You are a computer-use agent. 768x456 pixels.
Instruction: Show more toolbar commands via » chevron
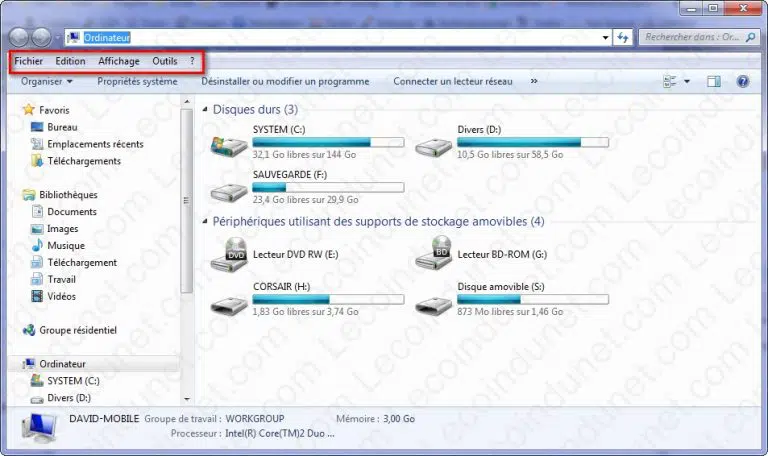coord(534,81)
